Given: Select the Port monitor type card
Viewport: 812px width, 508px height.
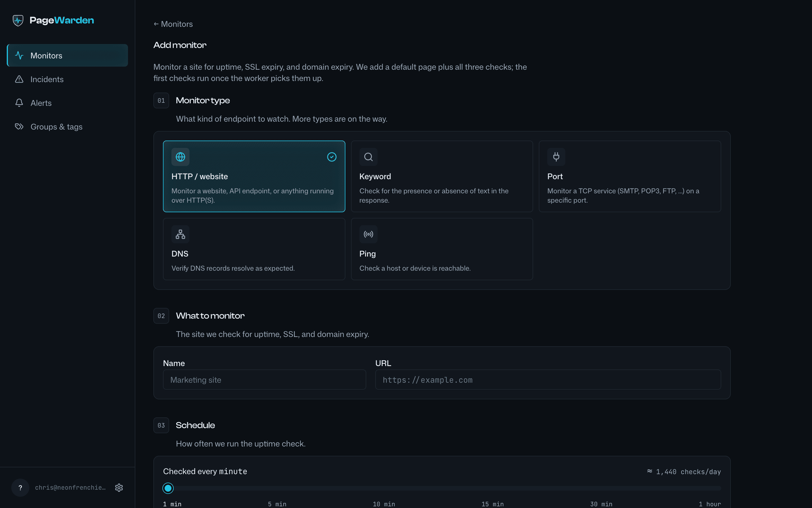Looking at the screenshot, I should [630, 176].
